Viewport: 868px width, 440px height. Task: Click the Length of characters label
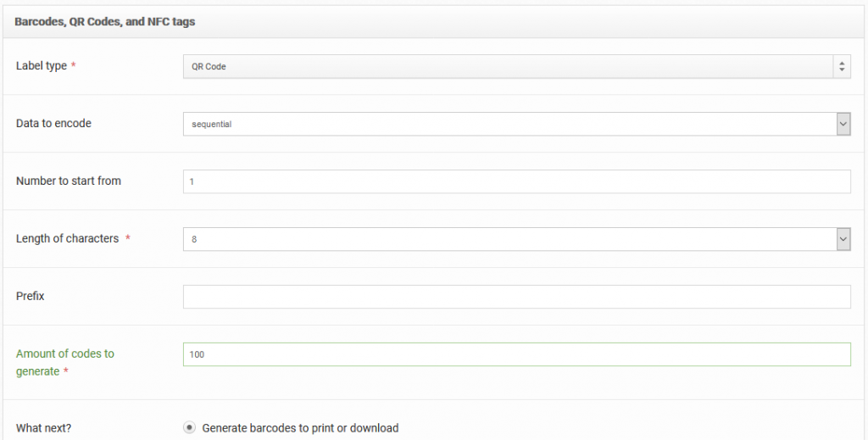point(68,238)
